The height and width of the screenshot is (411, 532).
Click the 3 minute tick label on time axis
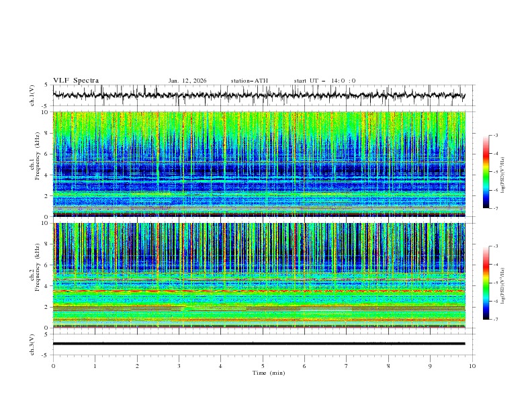[x=179, y=366]
